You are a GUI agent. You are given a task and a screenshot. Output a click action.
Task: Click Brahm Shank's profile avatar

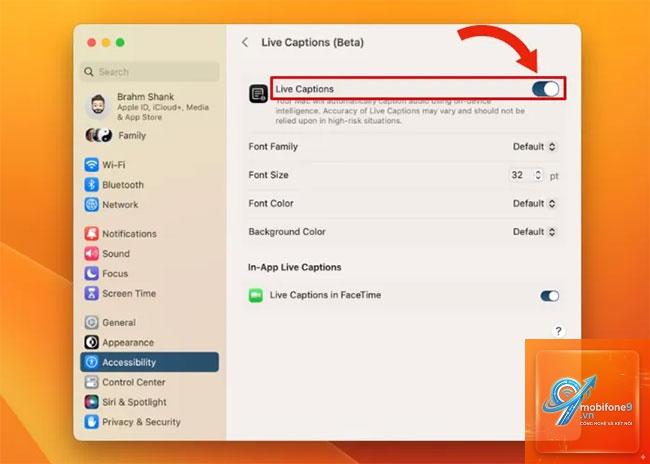click(98, 106)
